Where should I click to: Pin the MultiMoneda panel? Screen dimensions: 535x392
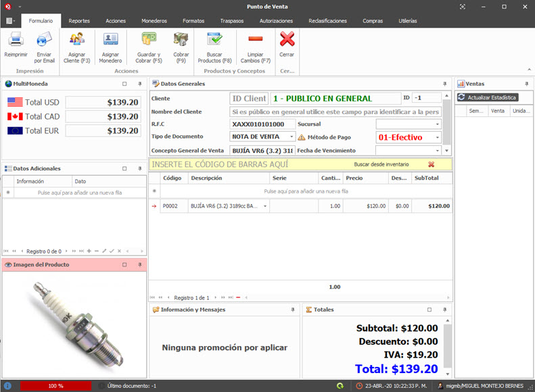(140, 84)
